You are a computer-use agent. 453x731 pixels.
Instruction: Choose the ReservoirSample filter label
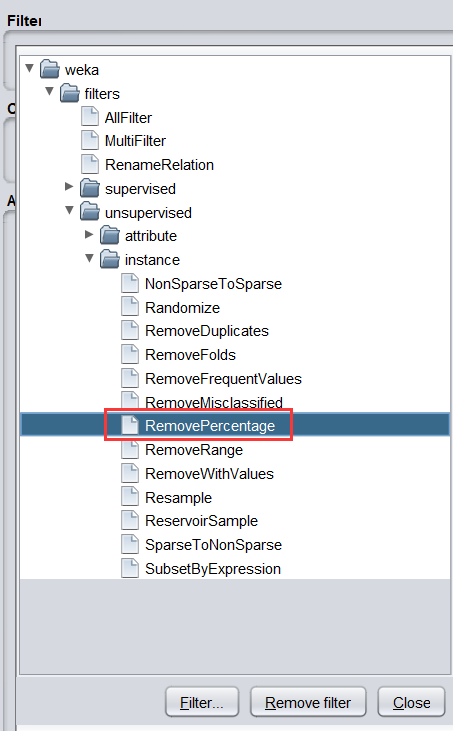click(x=201, y=521)
